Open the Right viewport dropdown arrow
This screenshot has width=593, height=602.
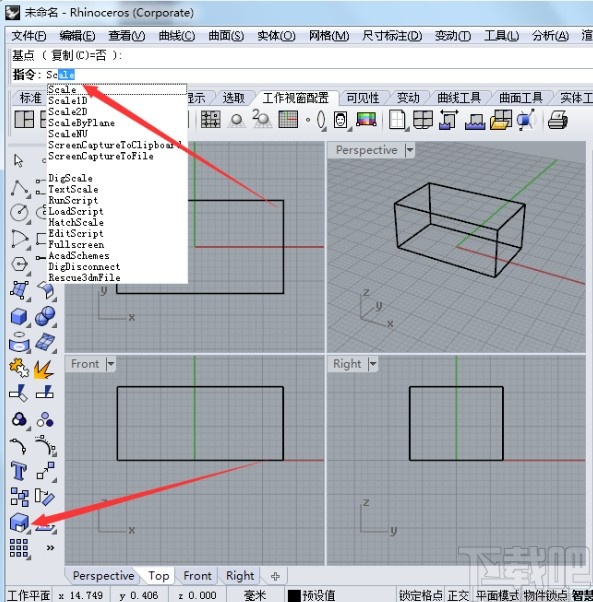[373, 363]
